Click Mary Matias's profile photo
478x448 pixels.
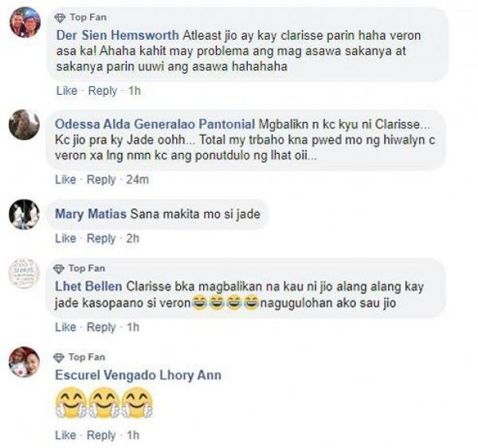(x=24, y=214)
